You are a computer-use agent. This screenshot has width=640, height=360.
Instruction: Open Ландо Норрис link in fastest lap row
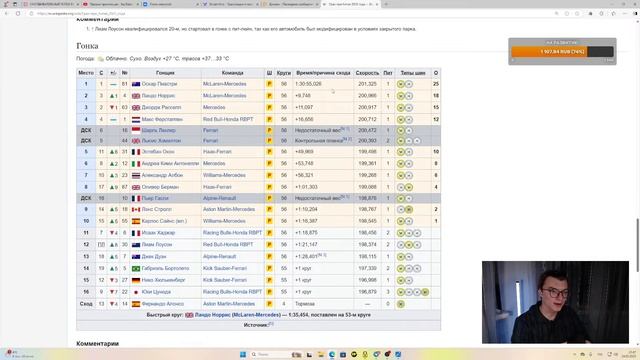212,315
